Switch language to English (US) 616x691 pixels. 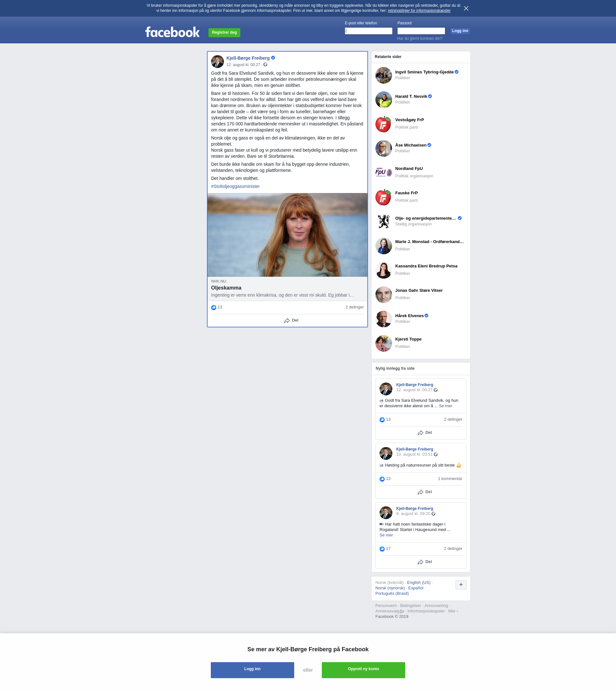(x=419, y=582)
